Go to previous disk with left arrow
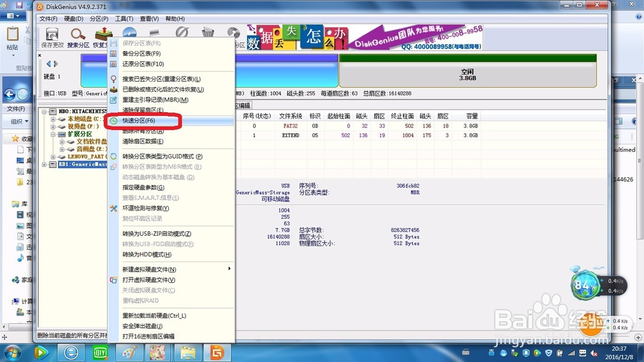 [48, 64]
